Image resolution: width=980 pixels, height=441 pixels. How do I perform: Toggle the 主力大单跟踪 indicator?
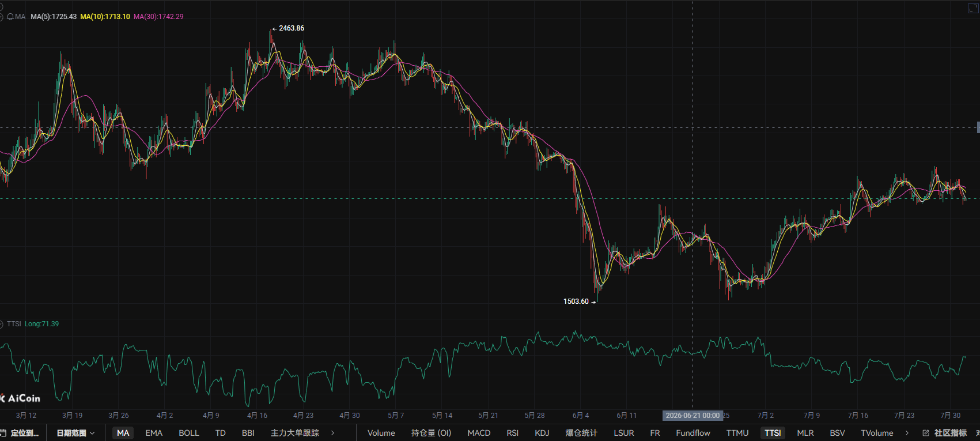295,433
